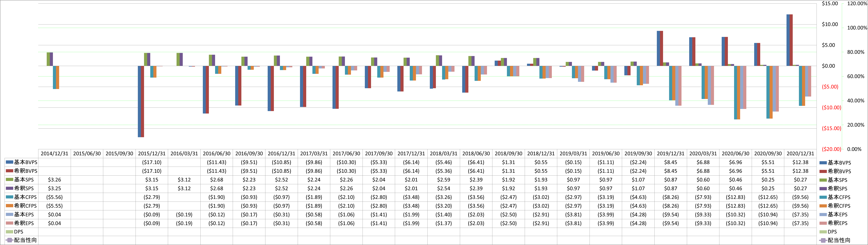868x245 pixels.
Task: Click 基本EPS value ($10.94) for 2020/09/30
Action: [x=768, y=214]
